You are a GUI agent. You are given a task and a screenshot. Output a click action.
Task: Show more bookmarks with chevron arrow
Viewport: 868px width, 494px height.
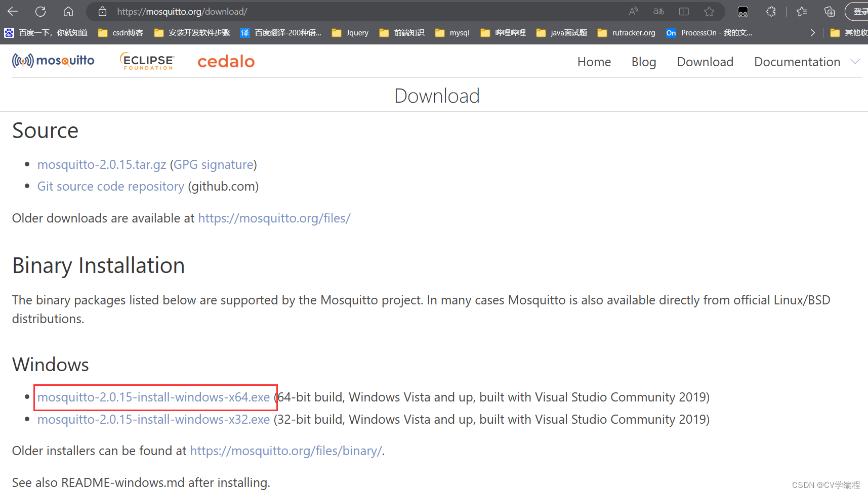point(812,33)
